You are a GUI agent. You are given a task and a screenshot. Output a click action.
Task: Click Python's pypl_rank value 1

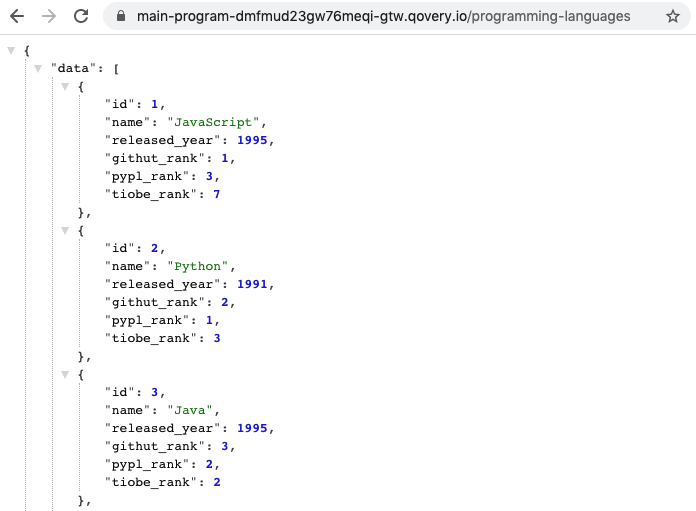point(209,320)
